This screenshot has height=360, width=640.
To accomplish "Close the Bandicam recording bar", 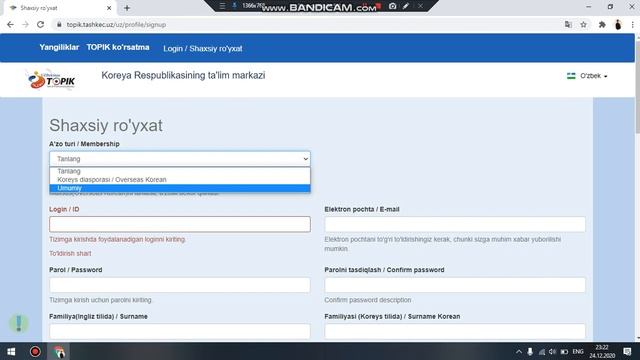I will click(x=420, y=6).
